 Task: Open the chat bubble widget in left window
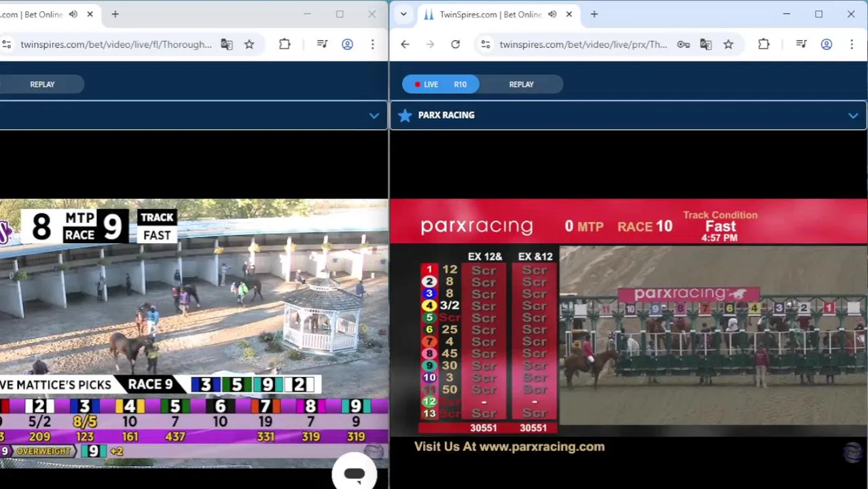(x=354, y=473)
